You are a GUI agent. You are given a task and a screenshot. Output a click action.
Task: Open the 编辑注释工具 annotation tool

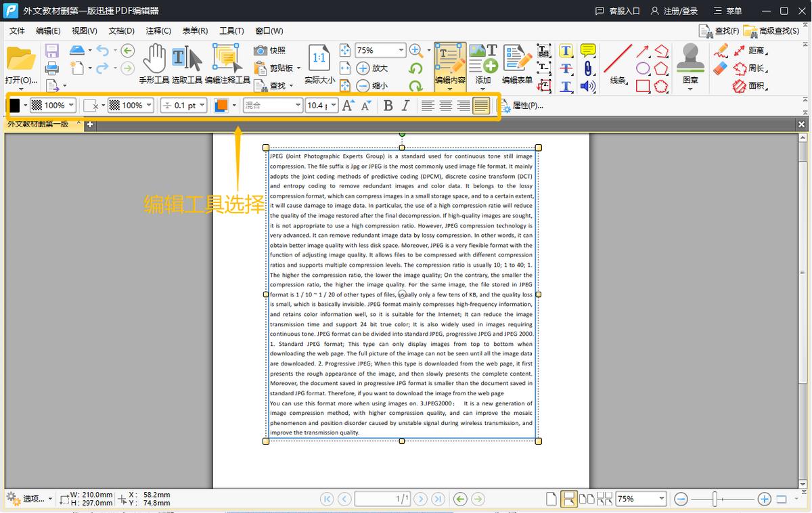click(x=227, y=60)
